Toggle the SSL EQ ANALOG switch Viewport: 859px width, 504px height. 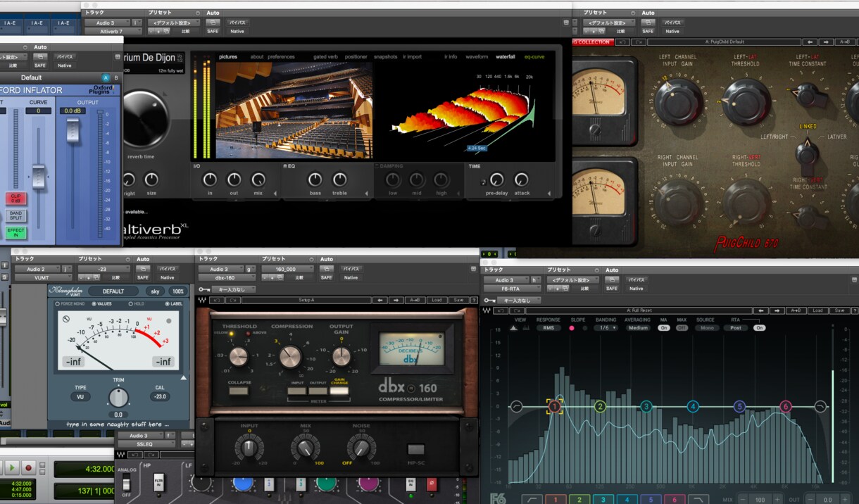tap(126, 482)
